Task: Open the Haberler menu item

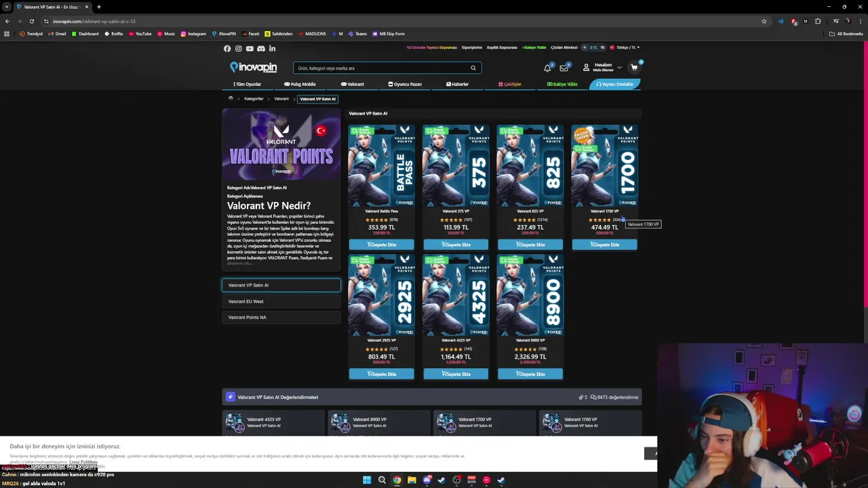Action: 457,84
